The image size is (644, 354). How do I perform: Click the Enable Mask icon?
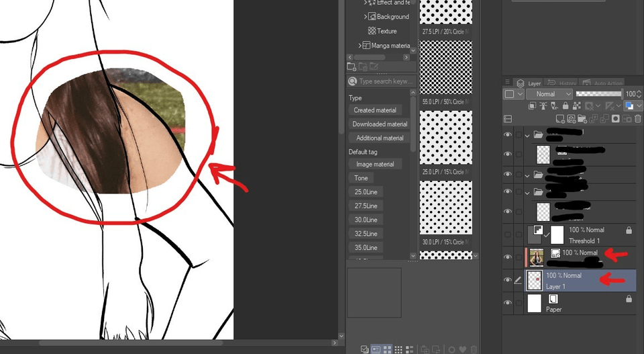[x=590, y=106]
